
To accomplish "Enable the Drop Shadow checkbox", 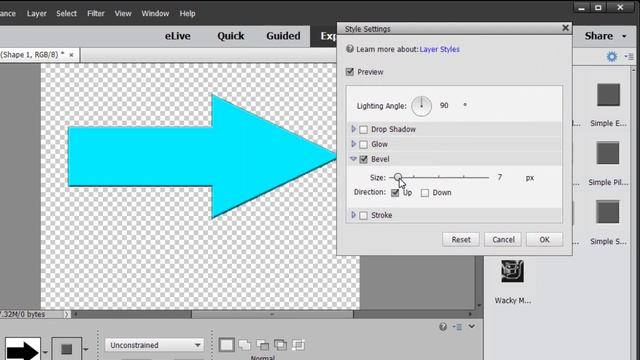I will pos(363,129).
